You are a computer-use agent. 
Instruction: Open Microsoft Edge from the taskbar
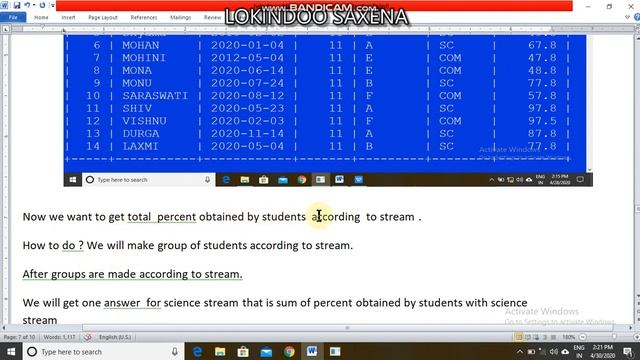pos(198,351)
